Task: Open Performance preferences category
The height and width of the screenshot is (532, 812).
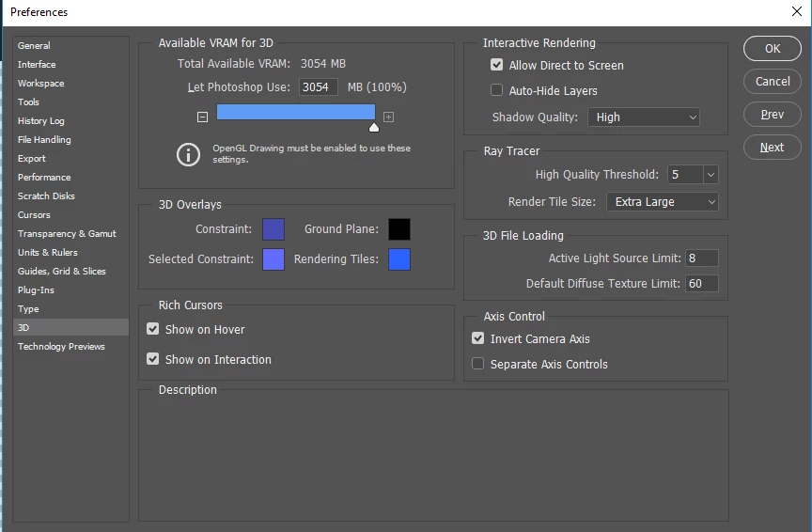Action: (70, 177)
